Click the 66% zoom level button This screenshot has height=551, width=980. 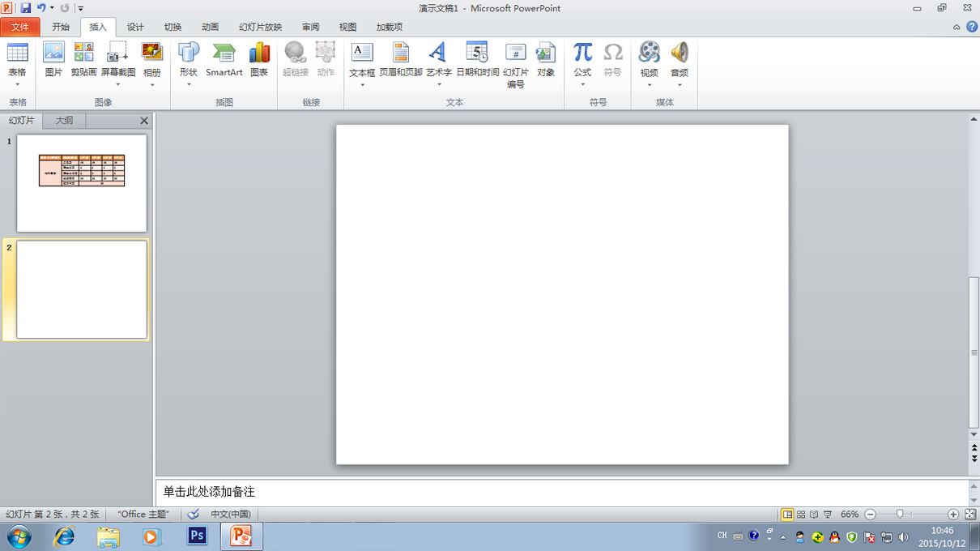pyautogui.click(x=849, y=515)
